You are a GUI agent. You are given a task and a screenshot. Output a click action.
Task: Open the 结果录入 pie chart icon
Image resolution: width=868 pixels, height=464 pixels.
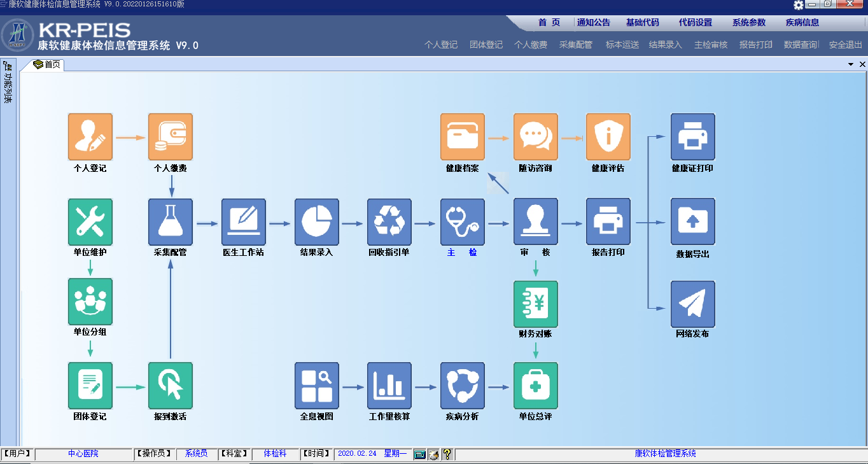click(316, 222)
